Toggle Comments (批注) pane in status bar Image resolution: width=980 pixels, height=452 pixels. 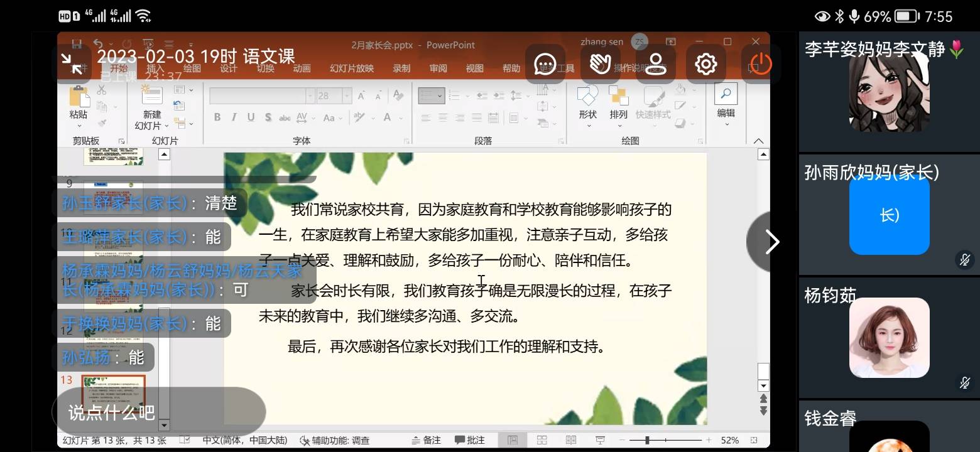tap(469, 440)
